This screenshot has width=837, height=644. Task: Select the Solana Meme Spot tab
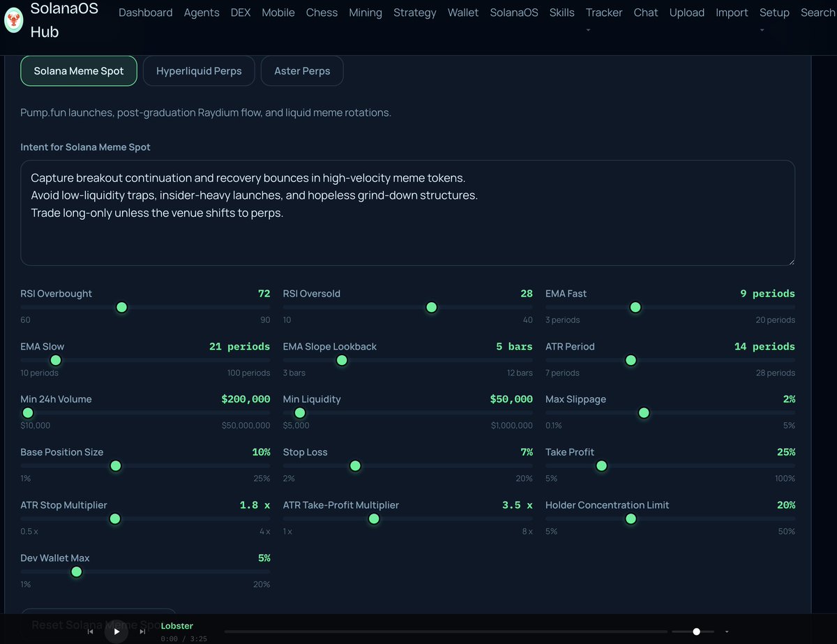[x=79, y=71]
